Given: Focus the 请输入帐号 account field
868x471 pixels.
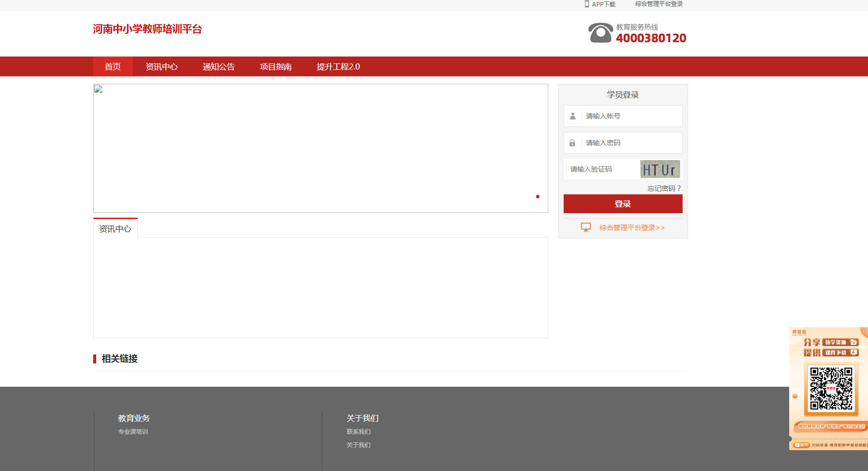Looking at the screenshot, I should tap(631, 116).
